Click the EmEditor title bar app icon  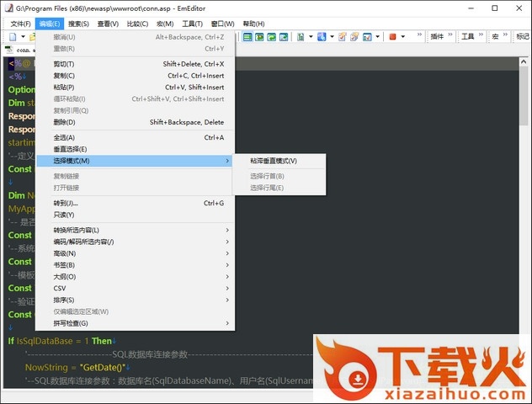(x=8, y=8)
